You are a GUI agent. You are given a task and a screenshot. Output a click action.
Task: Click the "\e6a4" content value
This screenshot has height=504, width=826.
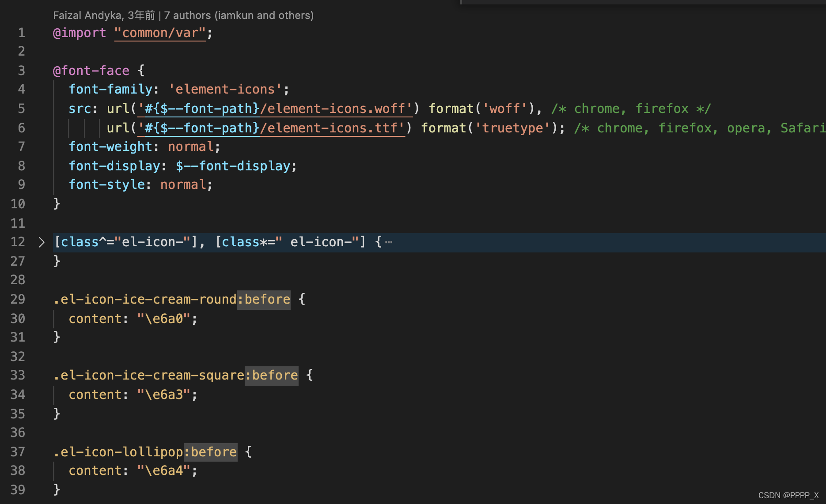tap(164, 470)
